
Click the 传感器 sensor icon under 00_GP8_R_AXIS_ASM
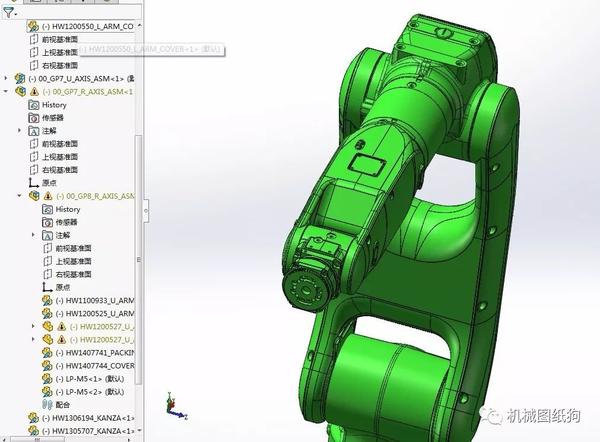click(47, 222)
